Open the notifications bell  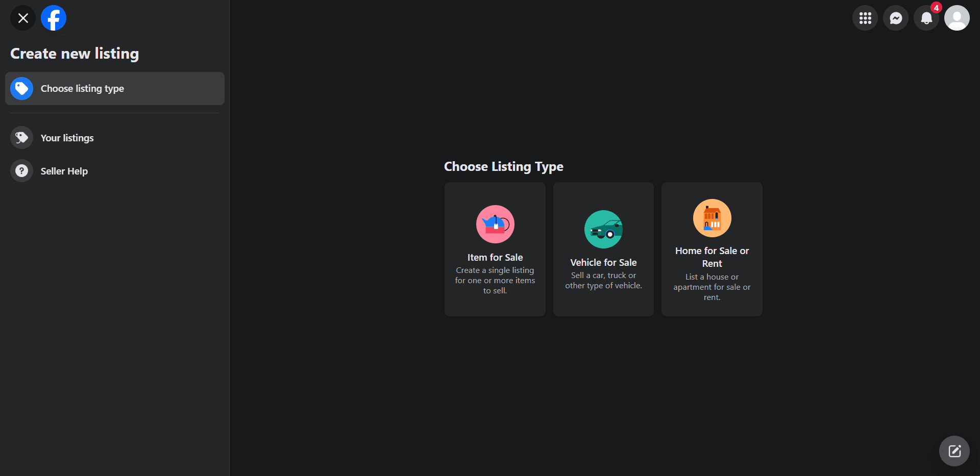(926, 18)
